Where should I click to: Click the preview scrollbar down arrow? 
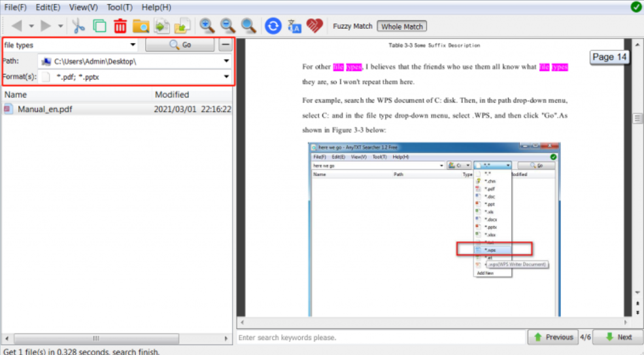[x=637, y=292]
